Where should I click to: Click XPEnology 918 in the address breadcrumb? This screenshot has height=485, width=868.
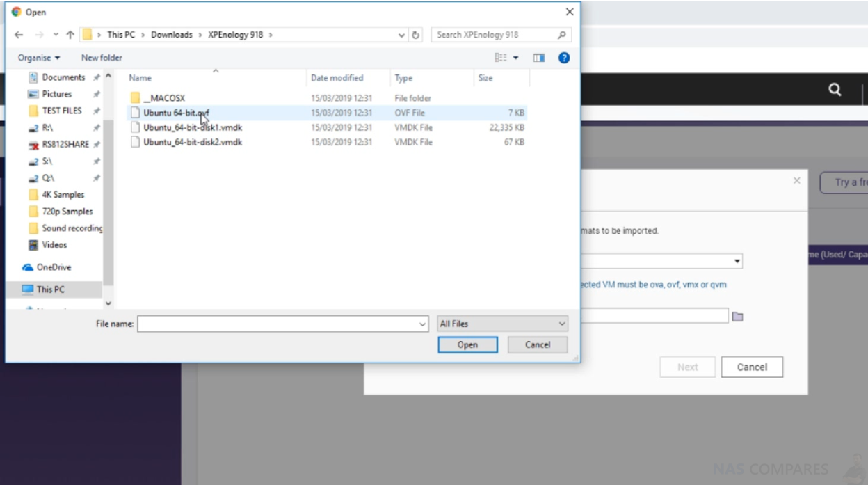tap(236, 35)
